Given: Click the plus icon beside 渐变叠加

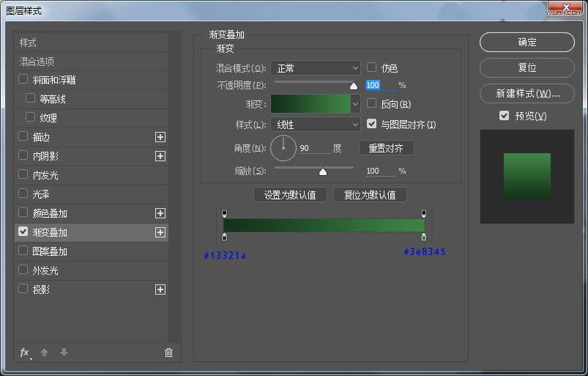Looking at the screenshot, I should pyautogui.click(x=160, y=232).
